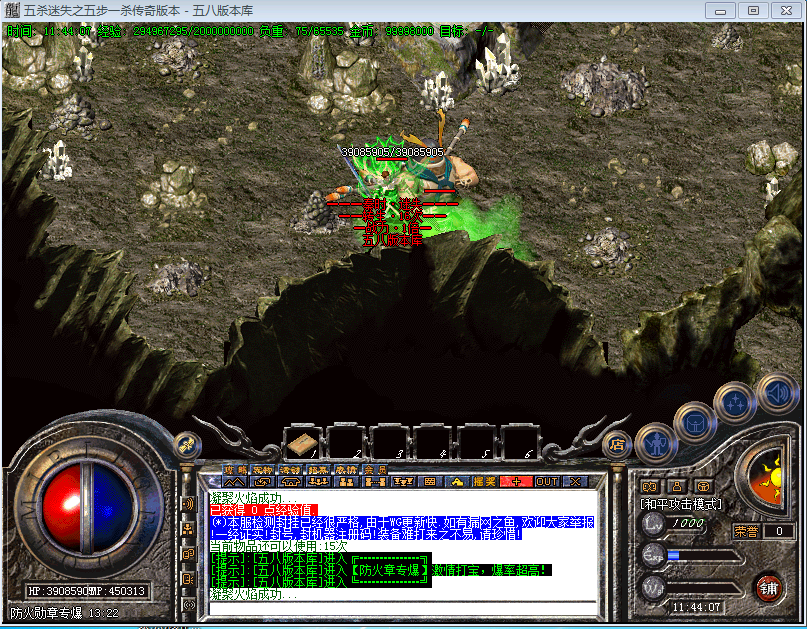Click the mountain-shaped icon in chat toolbar
Viewport: 807px width, 629px height.
coord(234,482)
